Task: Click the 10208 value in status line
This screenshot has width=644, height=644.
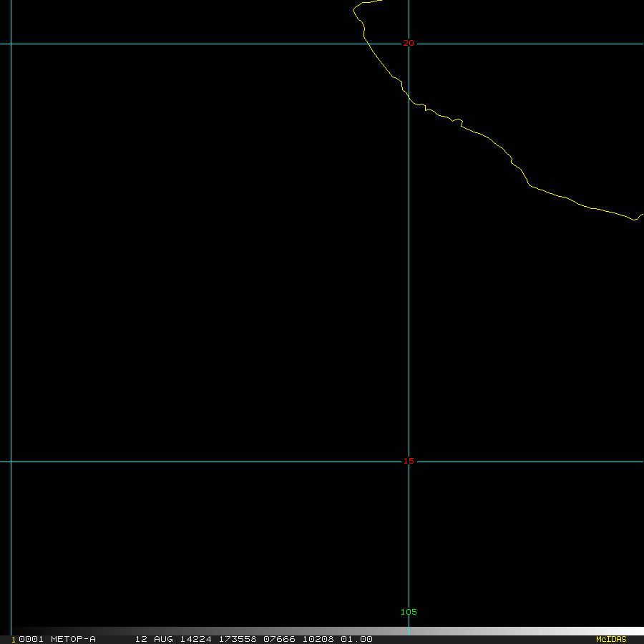Action: tap(317, 639)
